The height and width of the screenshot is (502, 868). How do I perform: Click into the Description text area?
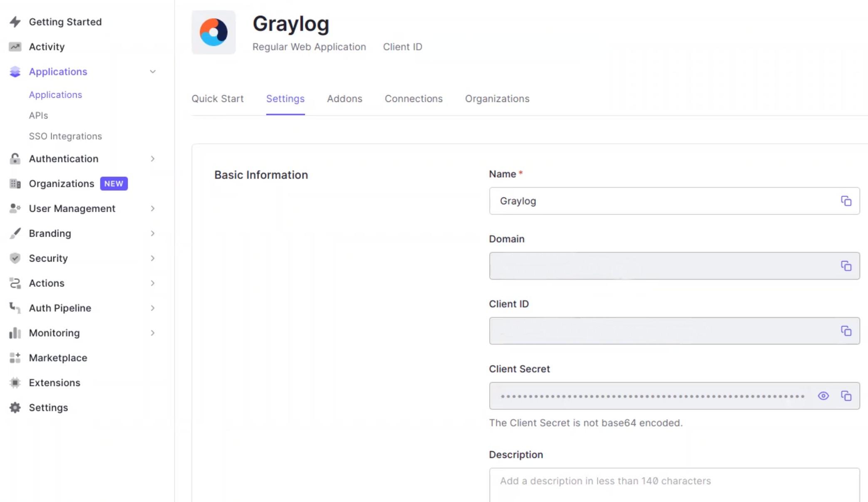[674, 485]
